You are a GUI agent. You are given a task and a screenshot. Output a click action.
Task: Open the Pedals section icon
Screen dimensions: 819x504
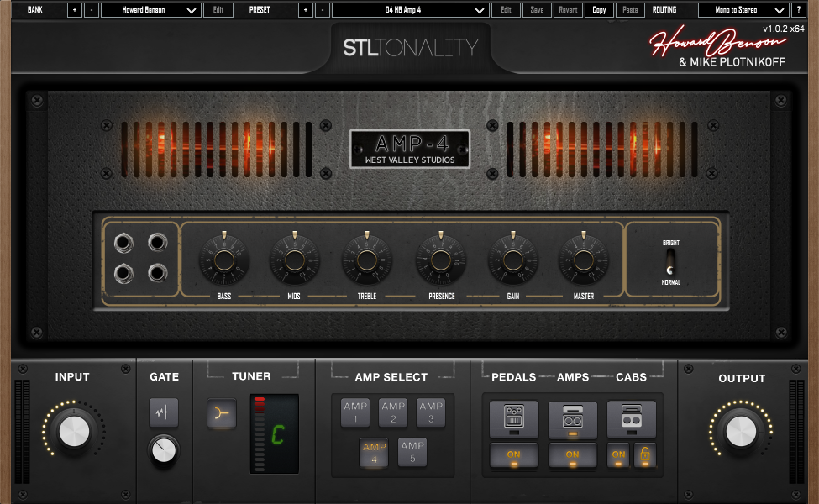[x=514, y=419]
